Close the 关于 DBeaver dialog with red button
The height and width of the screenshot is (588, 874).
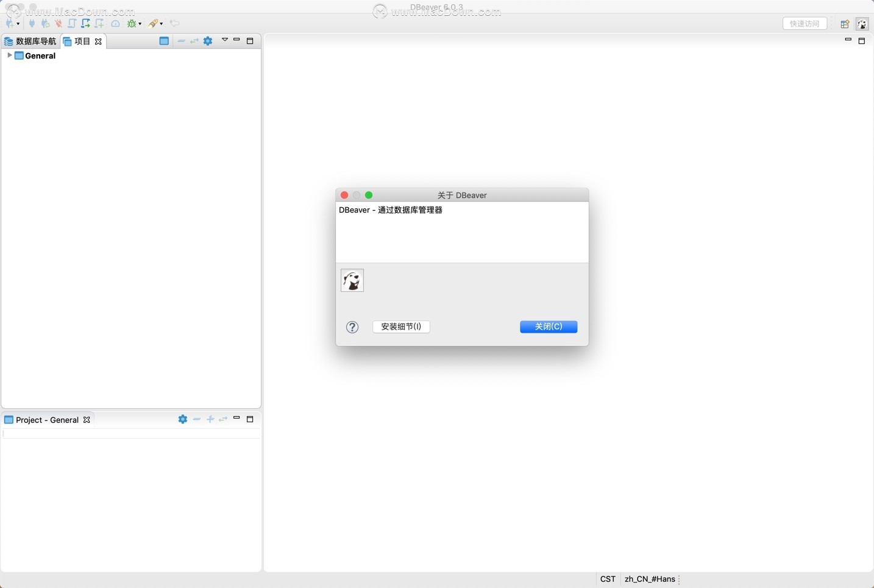pos(344,195)
